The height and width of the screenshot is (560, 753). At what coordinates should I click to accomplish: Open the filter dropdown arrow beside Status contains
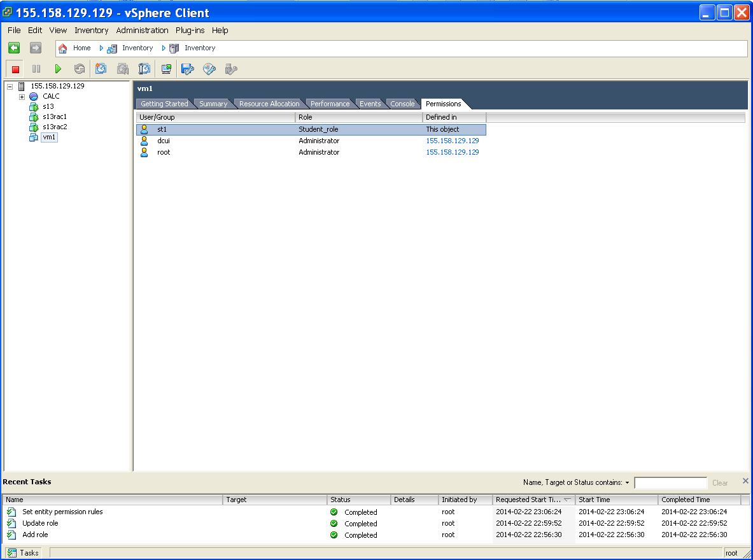coord(627,482)
